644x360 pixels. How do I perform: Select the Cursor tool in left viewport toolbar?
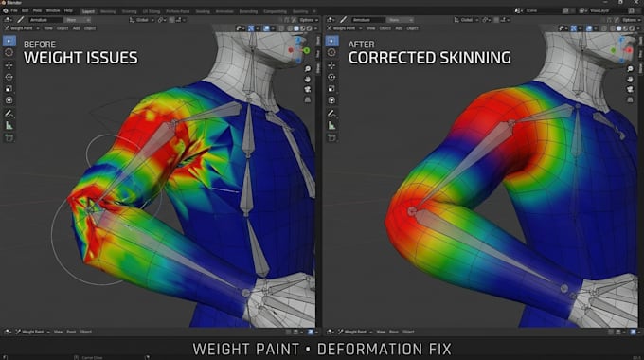tap(9, 53)
